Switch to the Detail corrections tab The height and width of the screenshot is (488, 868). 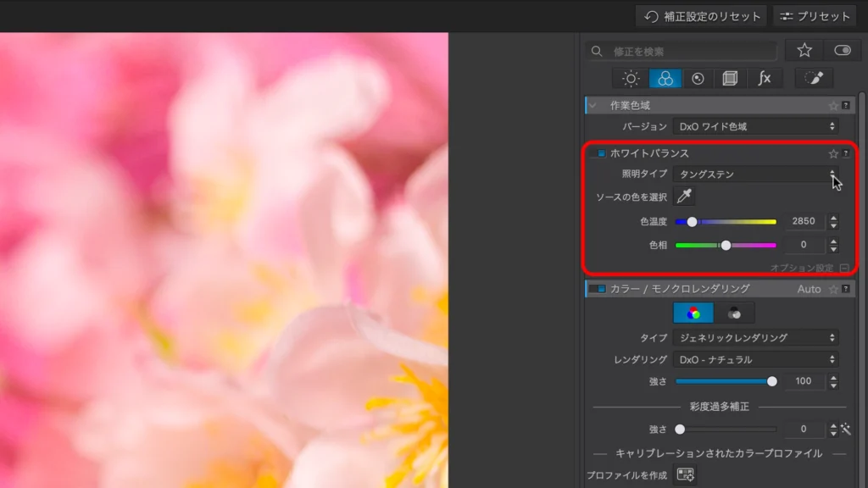click(698, 79)
